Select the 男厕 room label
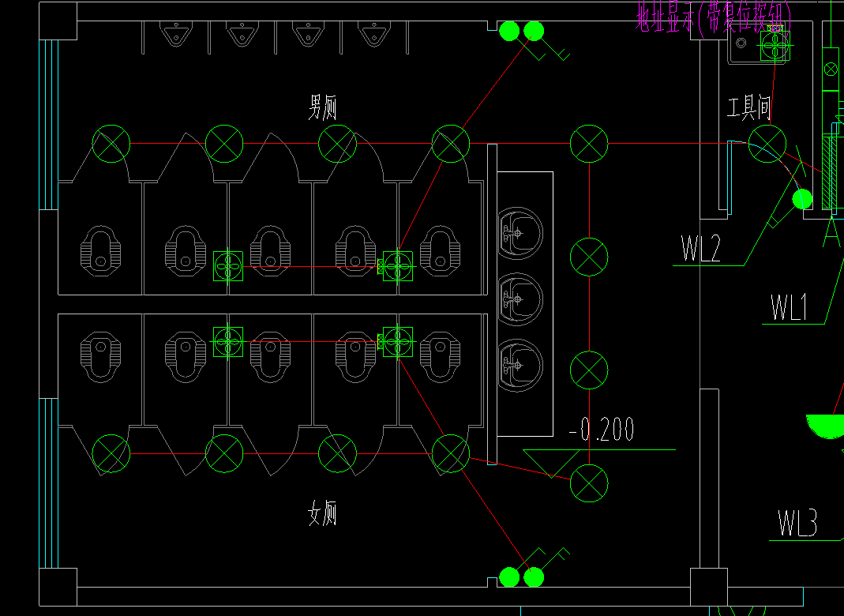 [322, 107]
